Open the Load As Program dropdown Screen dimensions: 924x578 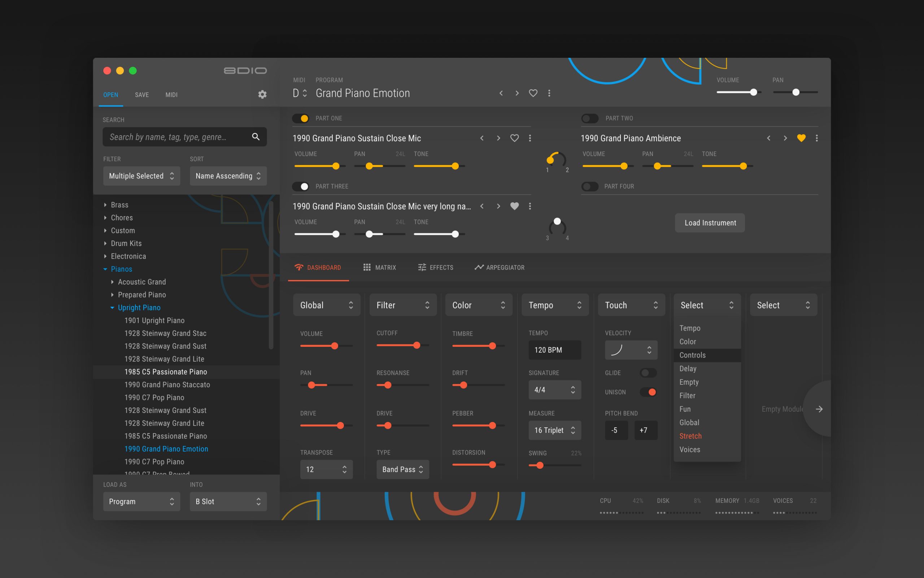tap(141, 501)
